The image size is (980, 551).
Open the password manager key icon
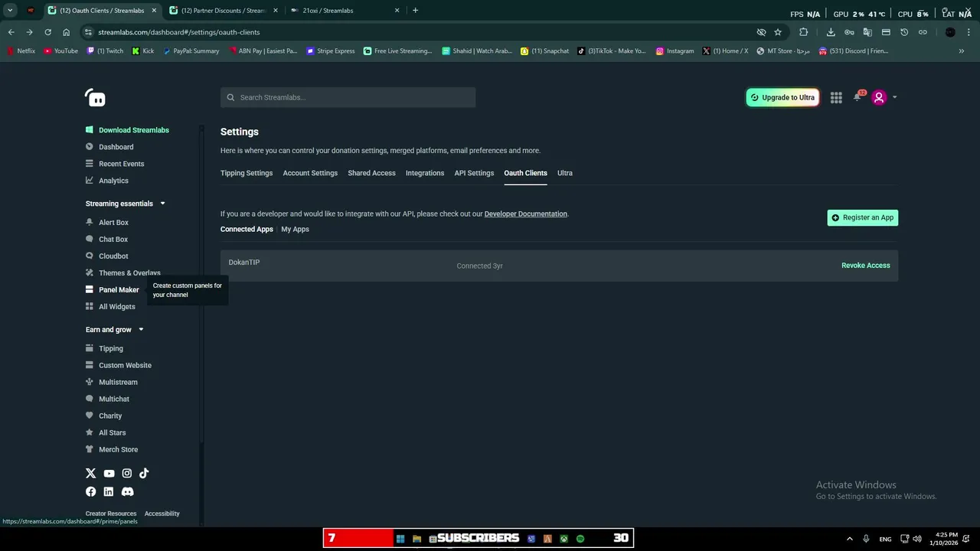pos(849,32)
